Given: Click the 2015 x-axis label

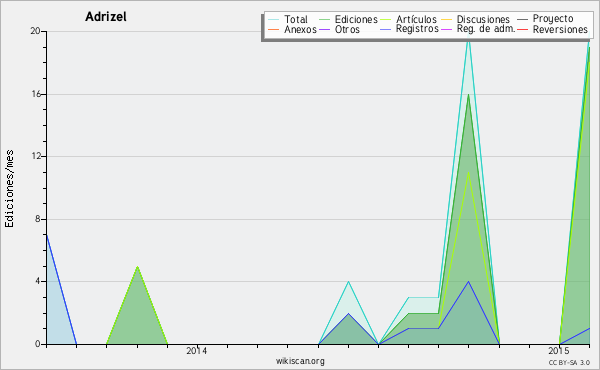Looking at the screenshot, I should [x=559, y=350].
